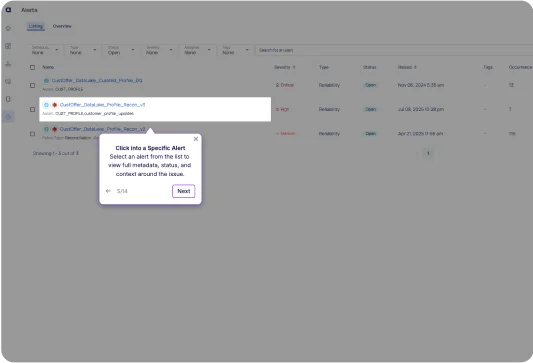Open the highlighted Alerts icon in sidebar
The height and width of the screenshot is (363, 533).
pos(8,117)
